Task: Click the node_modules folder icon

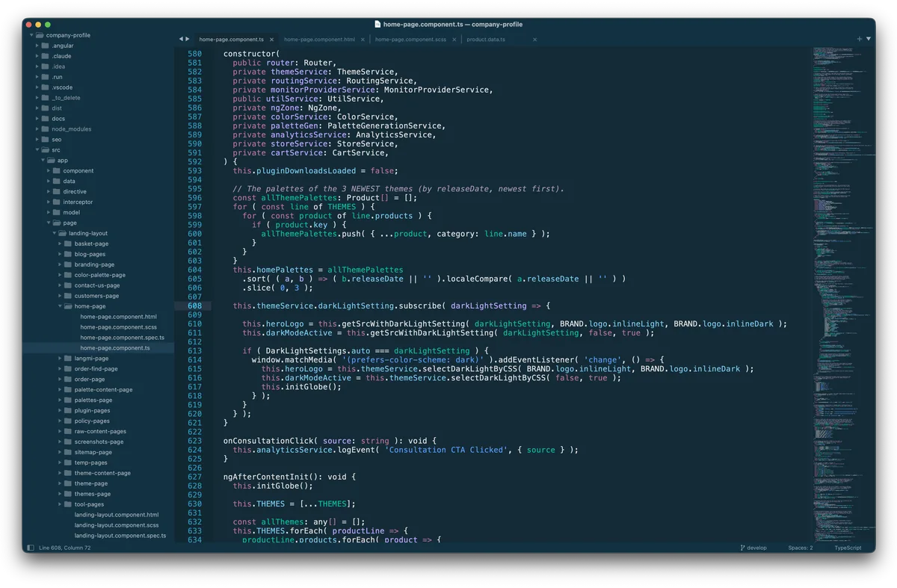Action: coord(46,129)
